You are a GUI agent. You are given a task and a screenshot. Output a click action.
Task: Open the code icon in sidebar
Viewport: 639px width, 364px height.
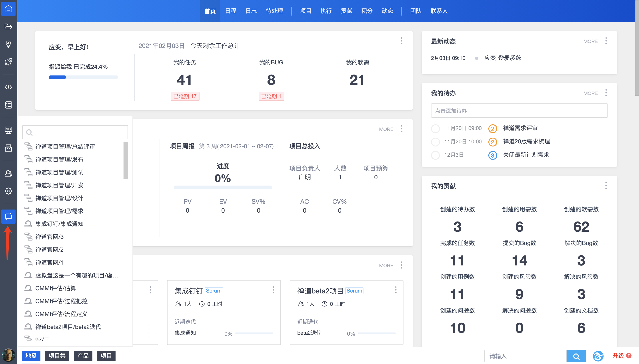coord(8,87)
